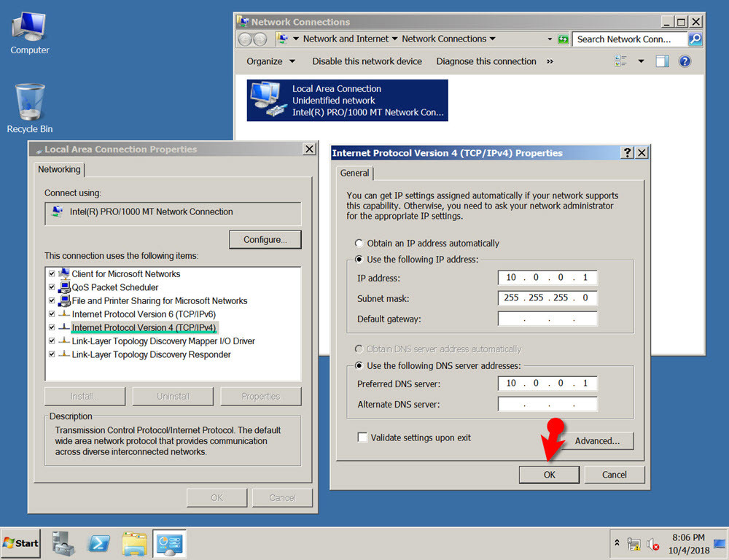
Task: Toggle Internet Protocol Version 4 checkbox
Action: pos(52,328)
